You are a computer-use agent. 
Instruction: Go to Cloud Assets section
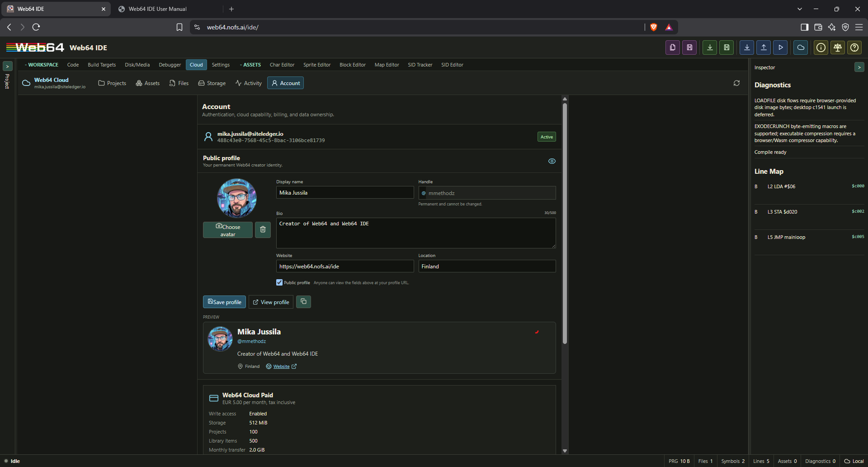148,83
